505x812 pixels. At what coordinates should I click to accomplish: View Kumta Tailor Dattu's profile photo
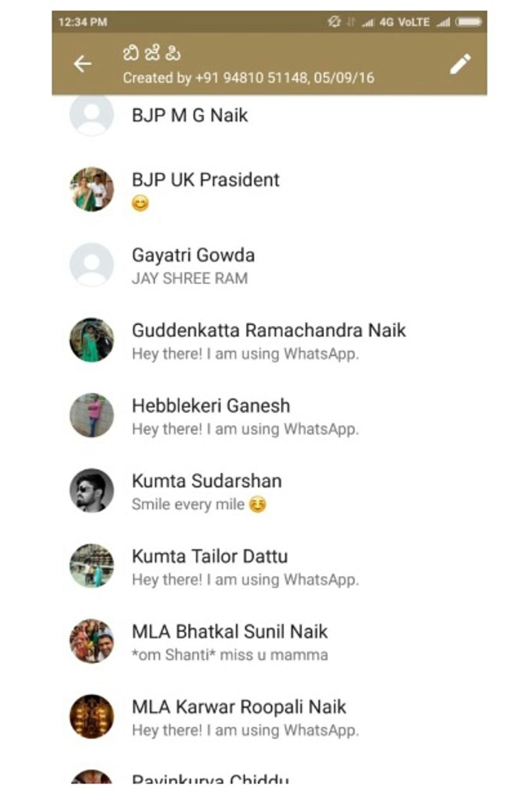pyautogui.click(x=92, y=566)
